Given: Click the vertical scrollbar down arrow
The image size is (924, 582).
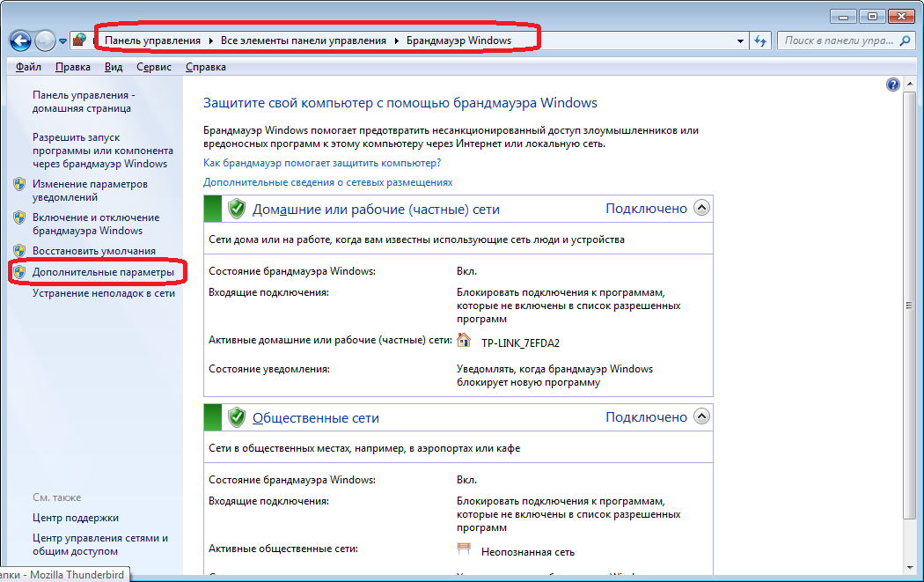Looking at the screenshot, I should (x=915, y=567).
